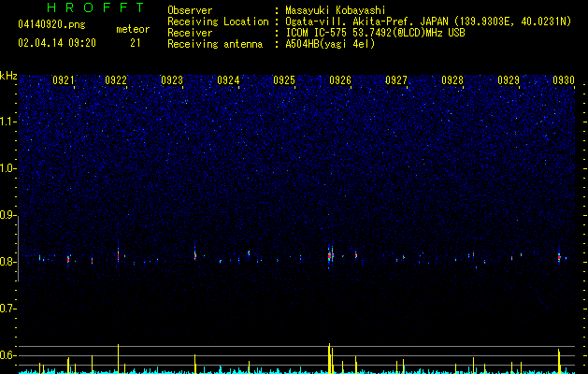
Task: Click the 0925 time marker
Action: [x=284, y=80]
